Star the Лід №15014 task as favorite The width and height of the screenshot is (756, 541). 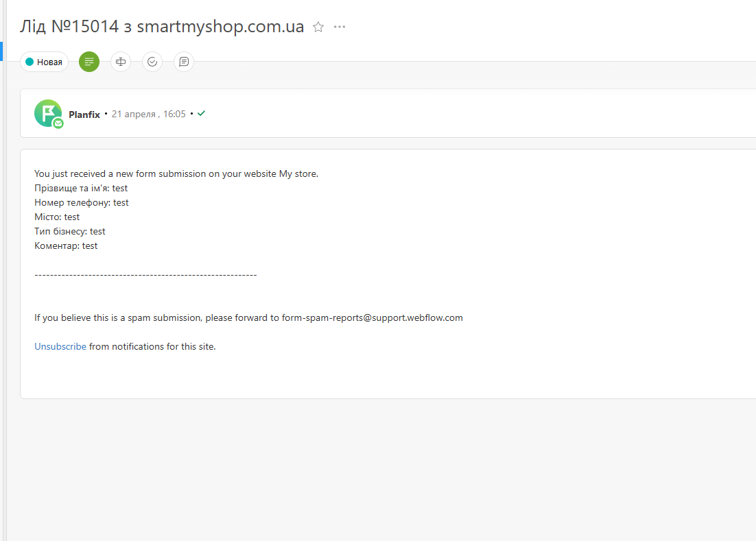click(x=318, y=27)
